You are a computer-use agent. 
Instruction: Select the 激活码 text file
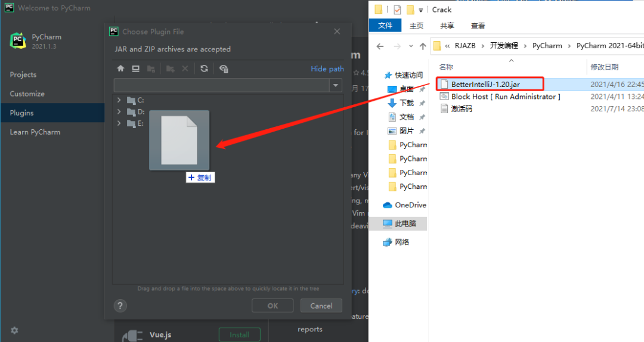pos(461,109)
